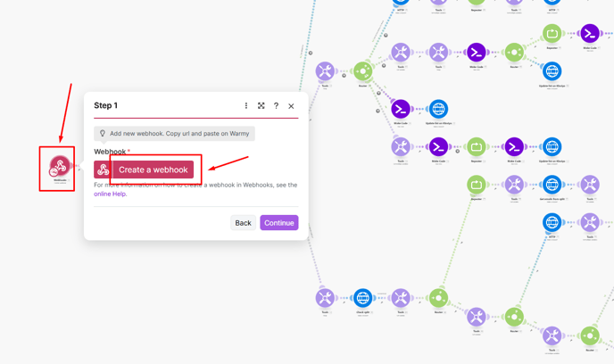The height and width of the screenshot is (364, 614).
Task: Open the Get emails from split module
Action: point(552,185)
